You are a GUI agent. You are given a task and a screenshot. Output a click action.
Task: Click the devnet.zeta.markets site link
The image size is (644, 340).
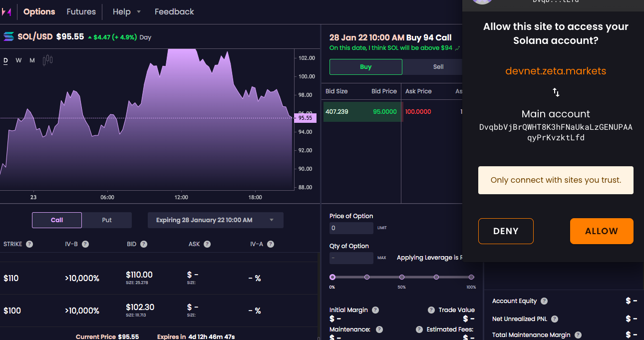(x=556, y=71)
